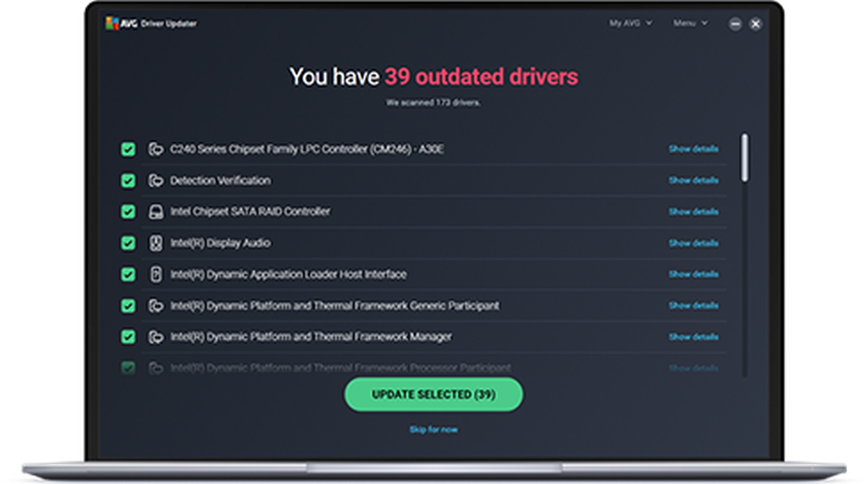Show details for Thermal Framework Manager
The height and width of the screenshot is (484, 868).
[693, 337]
